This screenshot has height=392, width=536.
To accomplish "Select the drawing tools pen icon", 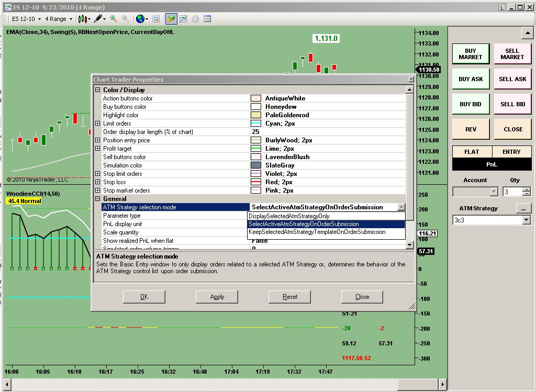I will [x=98, y=19].
